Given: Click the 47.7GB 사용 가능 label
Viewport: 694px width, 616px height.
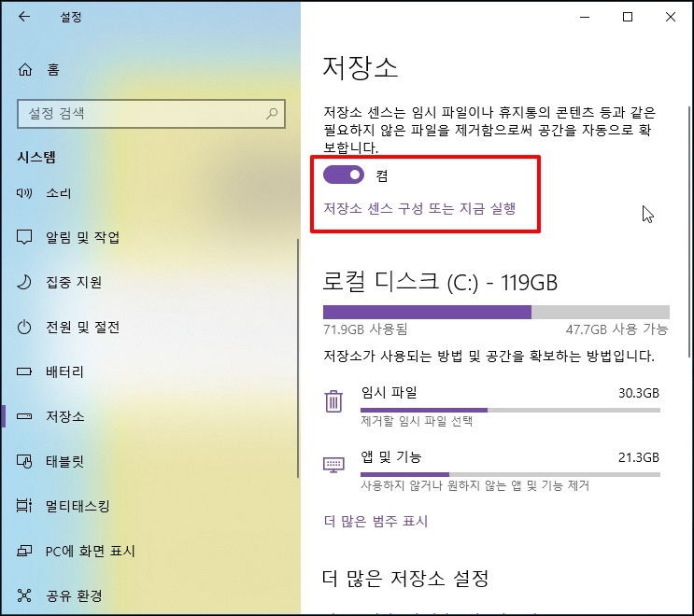Looking at the screenshot, I should [617, 329].
